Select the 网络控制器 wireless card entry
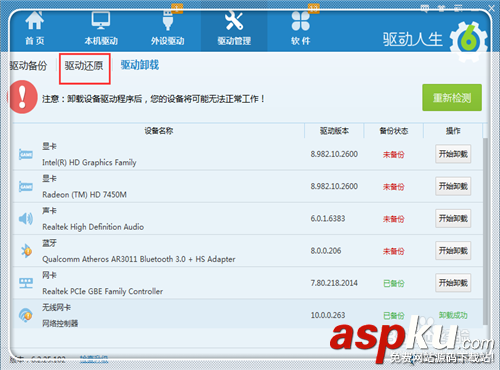This screenshot has width=500, height=370. [x=60, y=323]
